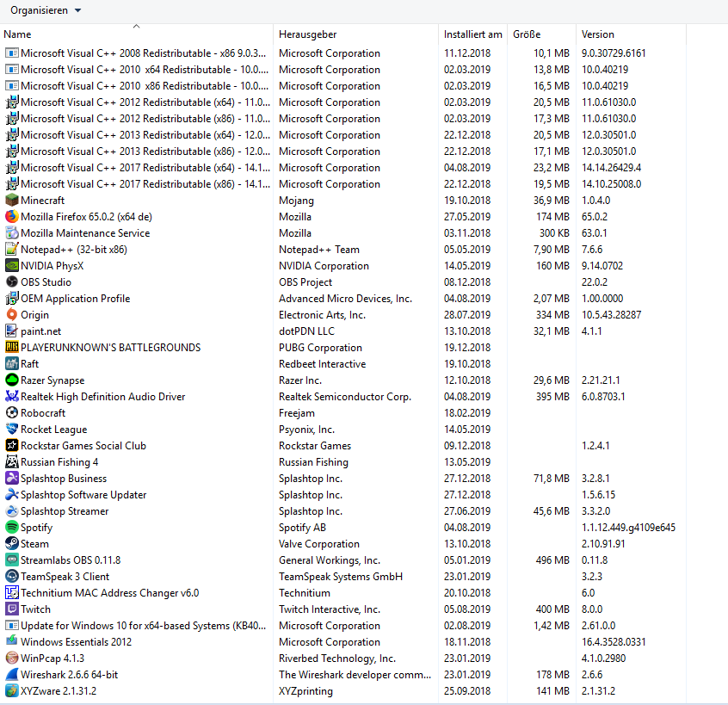The width and height of the screenshot is (728, 705).
Task: Sort by the Version column header
Action: pyautogui.click(x=597, y=34)
